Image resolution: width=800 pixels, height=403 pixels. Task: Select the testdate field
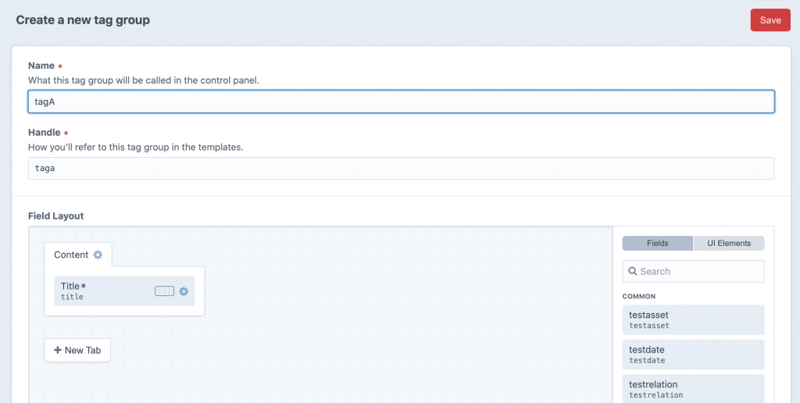[693, 354]
